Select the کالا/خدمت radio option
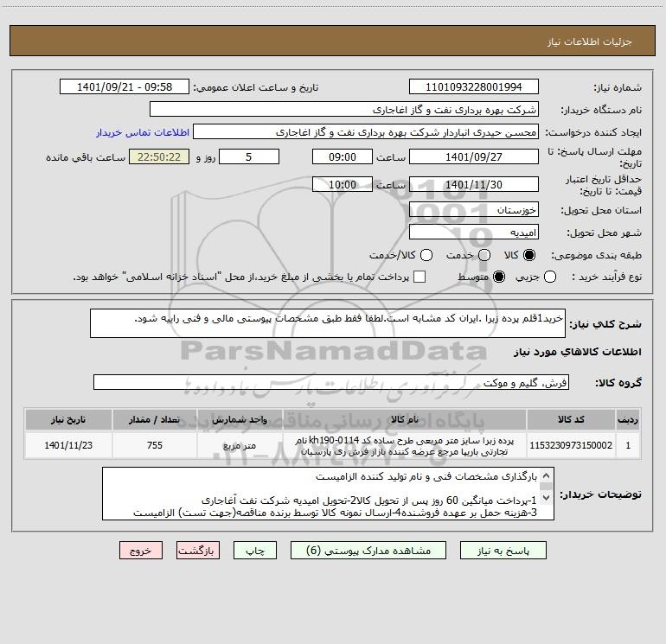 426,255
